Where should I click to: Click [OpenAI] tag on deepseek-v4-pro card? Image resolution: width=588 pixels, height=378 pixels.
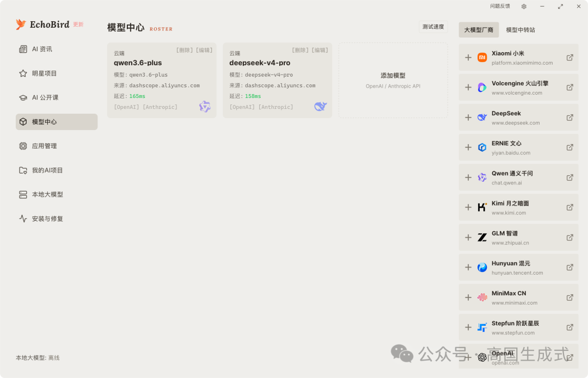(242, 107)
